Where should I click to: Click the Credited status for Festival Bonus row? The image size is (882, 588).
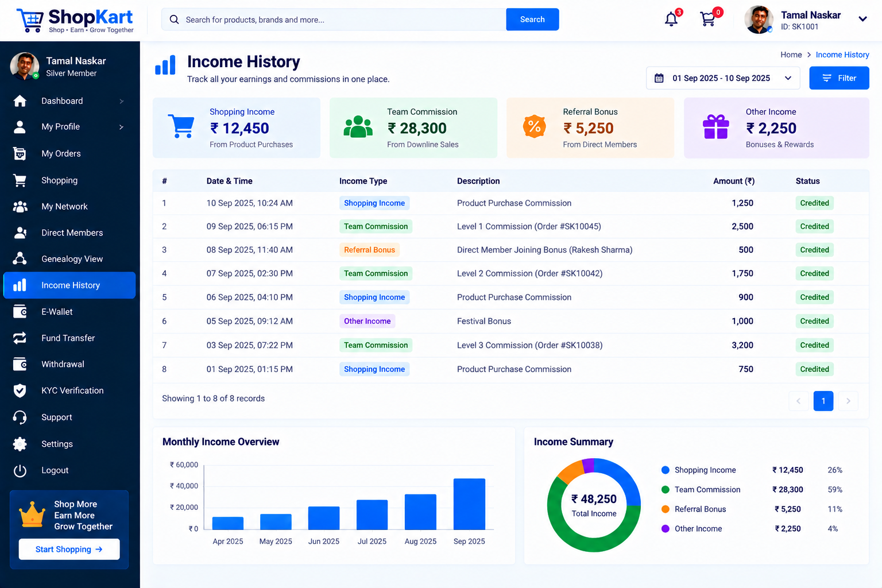pyautogui.click(x=814, y=321)
